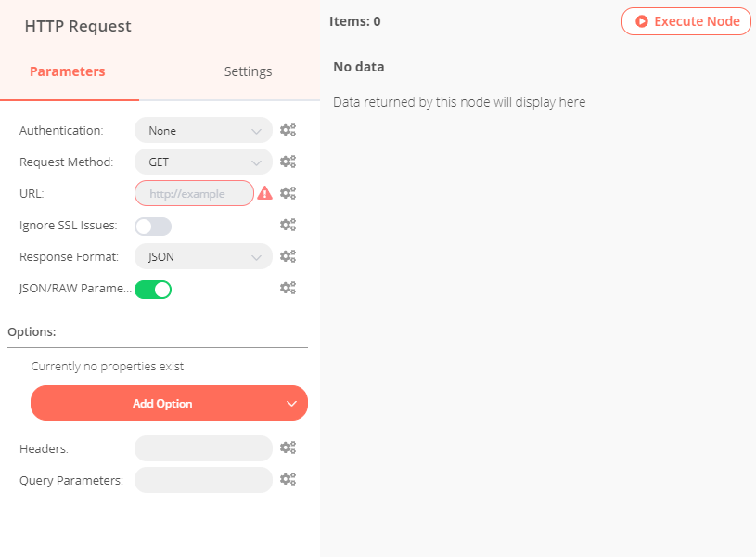Screen dimensions: 756x557
Task: Select the Parameters tab
Action: tap(67, 71)
